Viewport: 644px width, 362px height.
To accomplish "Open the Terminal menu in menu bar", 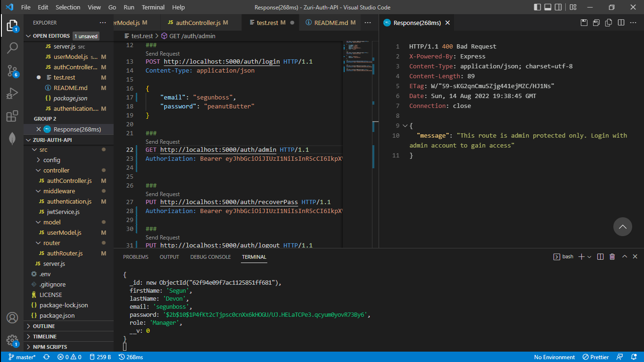I will [x=152, y=7].
